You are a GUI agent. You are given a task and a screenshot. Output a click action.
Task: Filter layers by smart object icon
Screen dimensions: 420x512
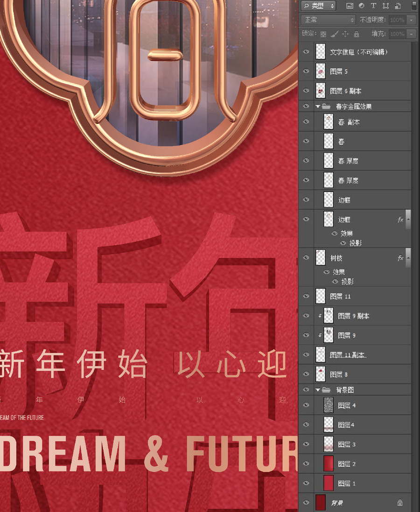coord(398,6)
